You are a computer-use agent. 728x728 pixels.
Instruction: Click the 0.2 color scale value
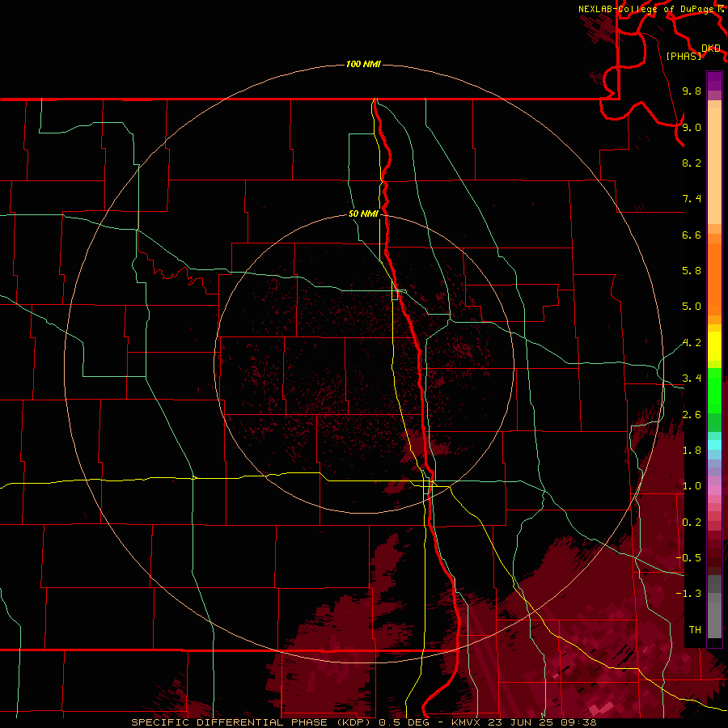692,523
